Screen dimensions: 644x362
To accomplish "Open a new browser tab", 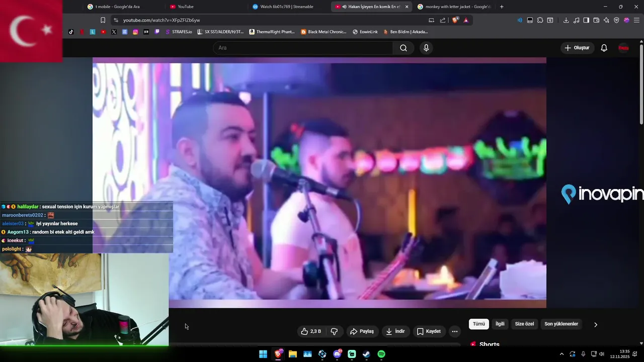I will [502, 7].
